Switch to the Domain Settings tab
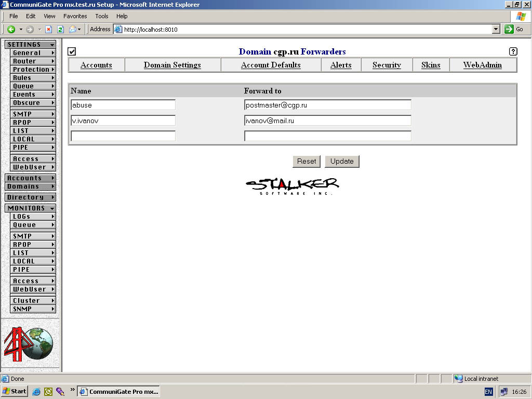532x399 pixels. pos(172,65)
